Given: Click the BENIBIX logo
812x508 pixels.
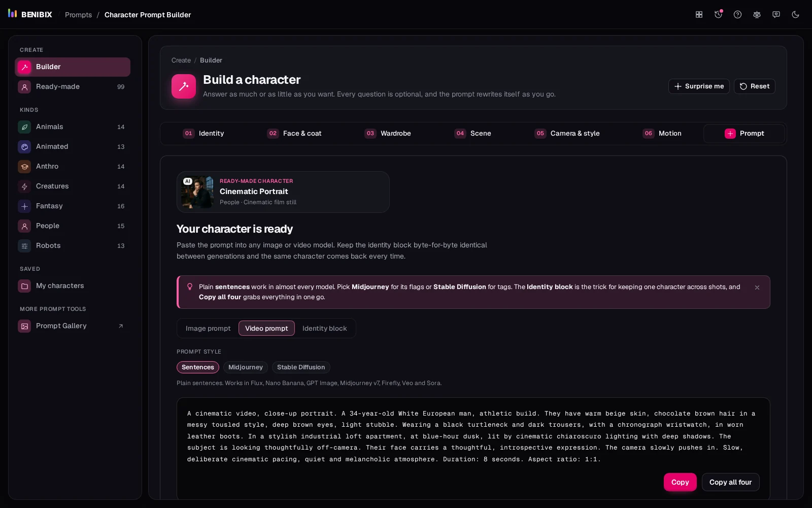Looking at the screenshot, I should coord(30,14).
